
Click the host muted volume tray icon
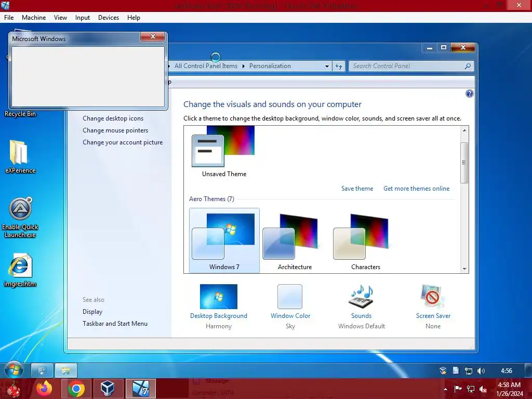(x=483, y=389)
